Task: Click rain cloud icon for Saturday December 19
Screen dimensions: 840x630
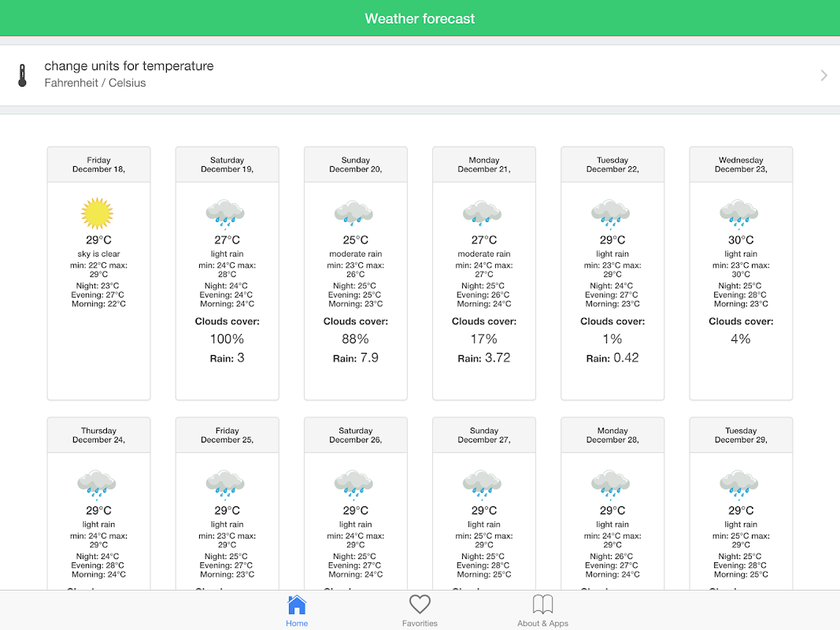Action: [x=225, y=213]
